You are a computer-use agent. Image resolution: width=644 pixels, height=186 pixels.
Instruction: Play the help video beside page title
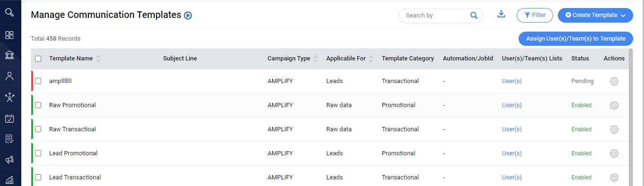188,16
